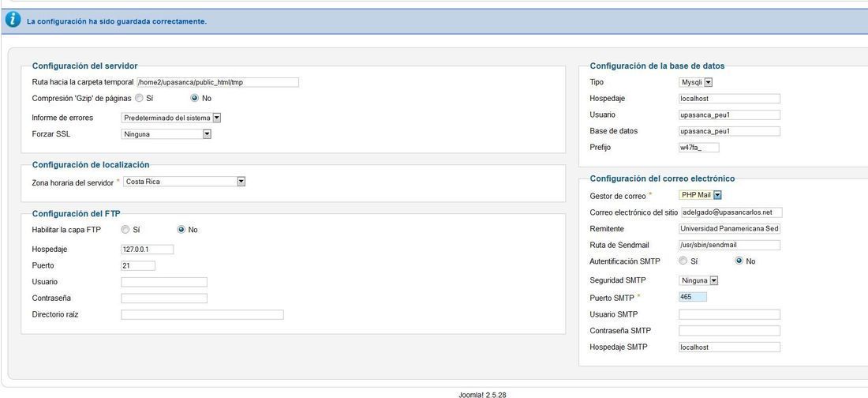Click the Configuración del correo electrónico heading
The image size is (868, 398).
click(x=662, y=178)
